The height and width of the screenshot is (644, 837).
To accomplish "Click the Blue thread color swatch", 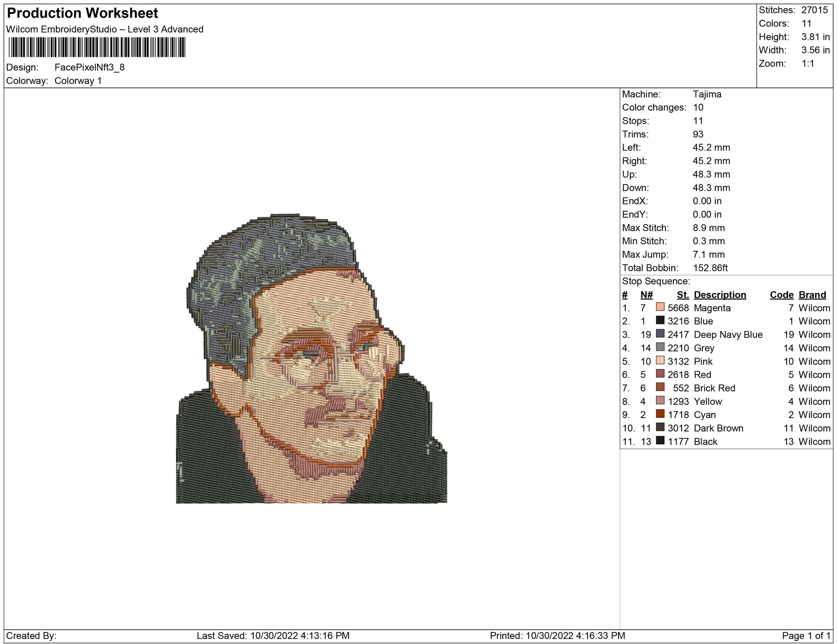I will (660, 320).
